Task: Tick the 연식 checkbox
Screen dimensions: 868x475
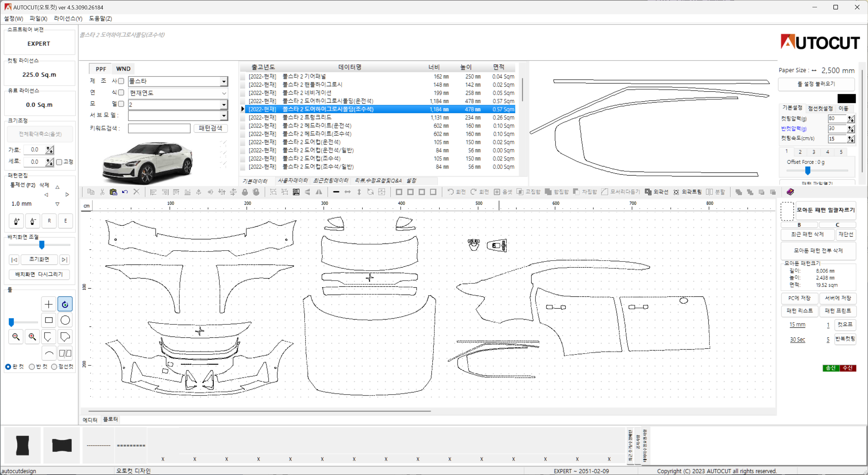Action: pyautogui.click(x=121, y=92)
